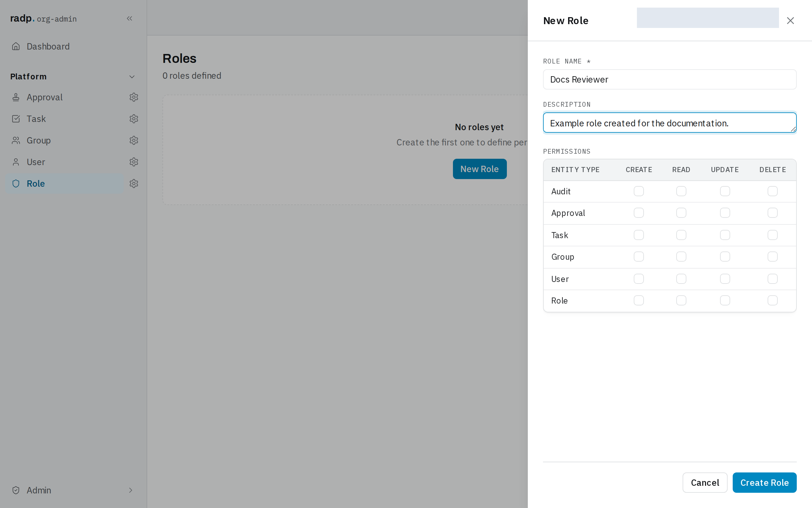Click New Role button in empty state
Image resolution: width=812 pixels, height=508 pixels.
click(x=480, y=169)
